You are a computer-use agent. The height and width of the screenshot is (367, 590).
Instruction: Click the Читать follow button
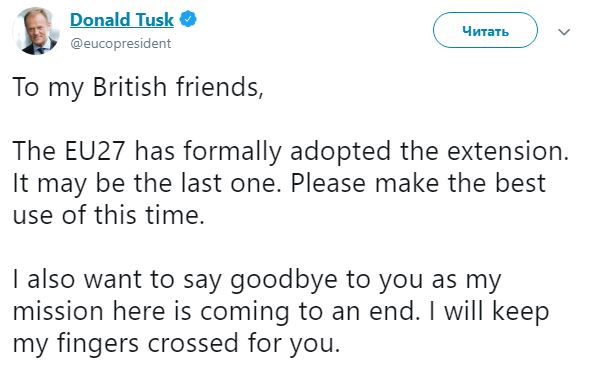(x=485, y=30)
